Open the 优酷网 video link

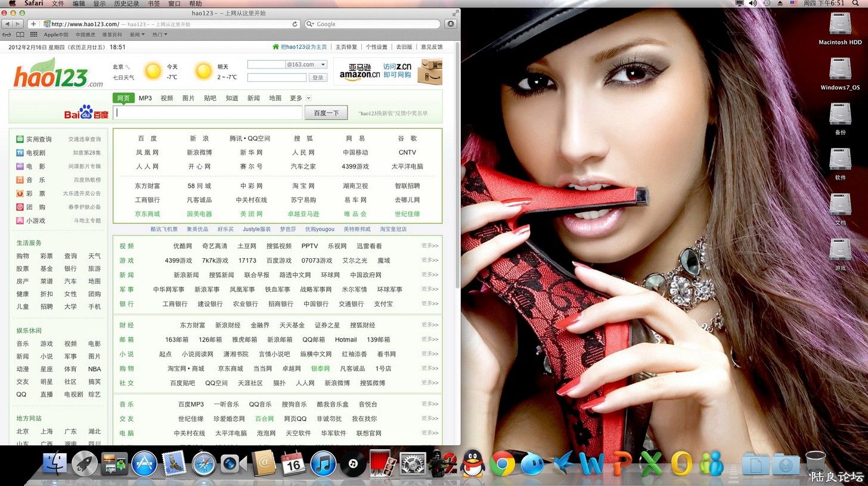point(182,246)
